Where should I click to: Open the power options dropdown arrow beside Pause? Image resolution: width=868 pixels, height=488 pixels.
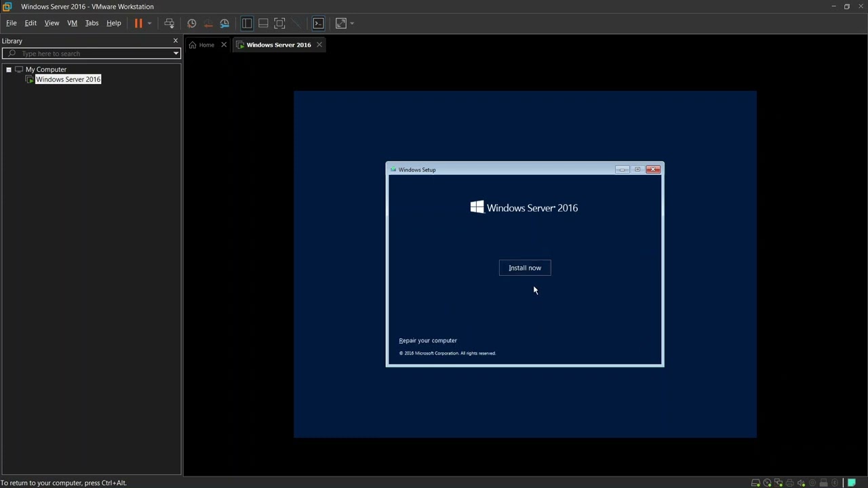pyautogui.click(x=149, y=23)
